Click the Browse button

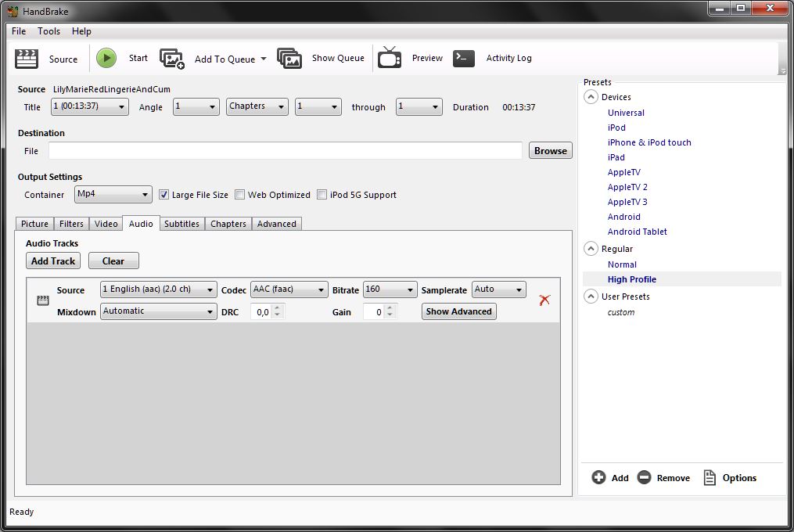[551, 150]
